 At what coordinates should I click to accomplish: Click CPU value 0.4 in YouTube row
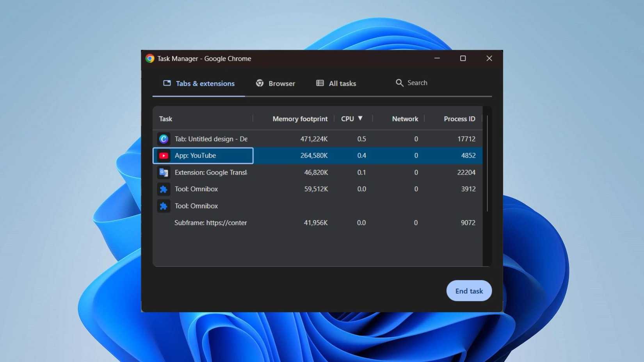(361, 156)
